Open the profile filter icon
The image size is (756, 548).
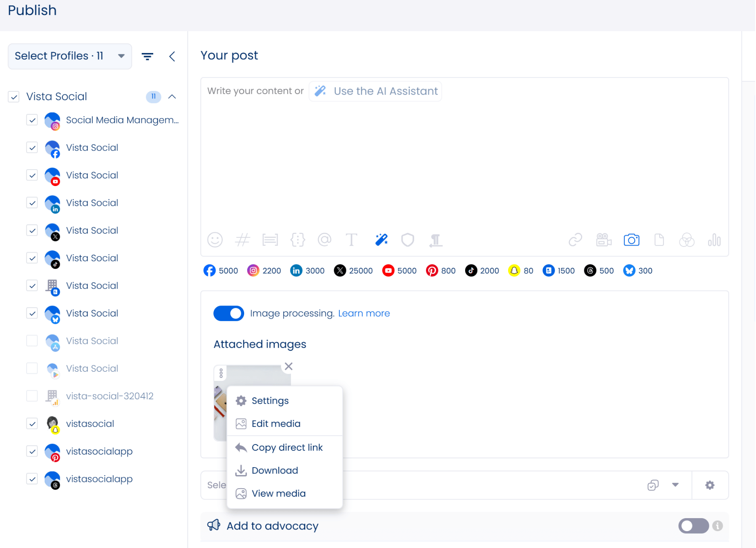coord(147,56)
